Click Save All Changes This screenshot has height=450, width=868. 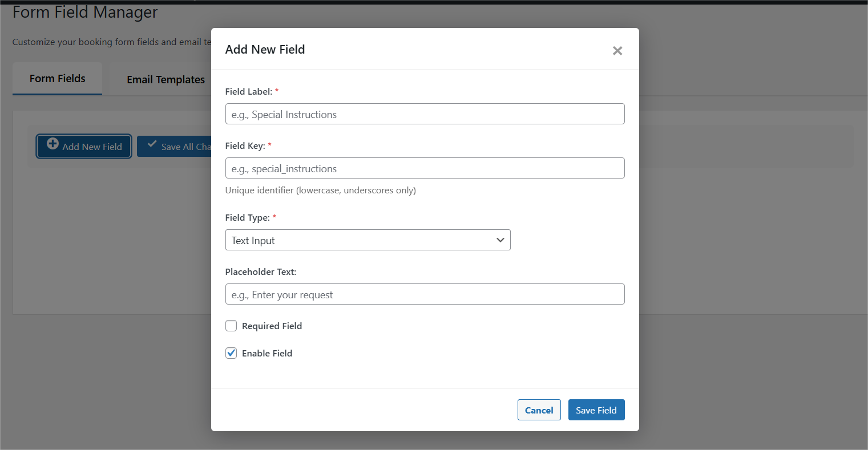(x=177, y=146)
